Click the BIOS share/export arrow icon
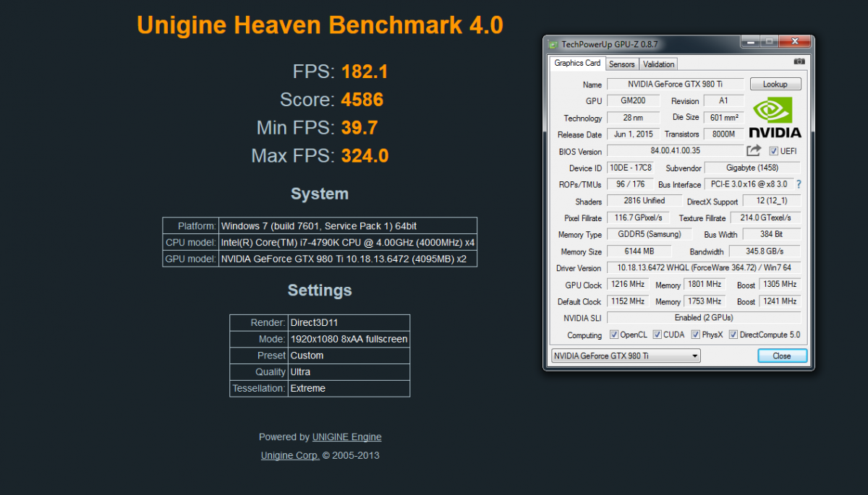The image size is (868, 495). (754, 150)
